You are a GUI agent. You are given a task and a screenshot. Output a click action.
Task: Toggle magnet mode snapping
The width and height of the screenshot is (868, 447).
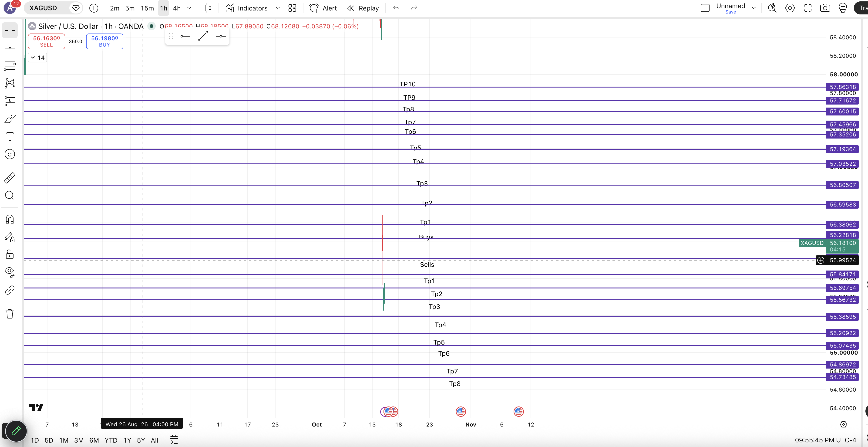tap(10, 220)
